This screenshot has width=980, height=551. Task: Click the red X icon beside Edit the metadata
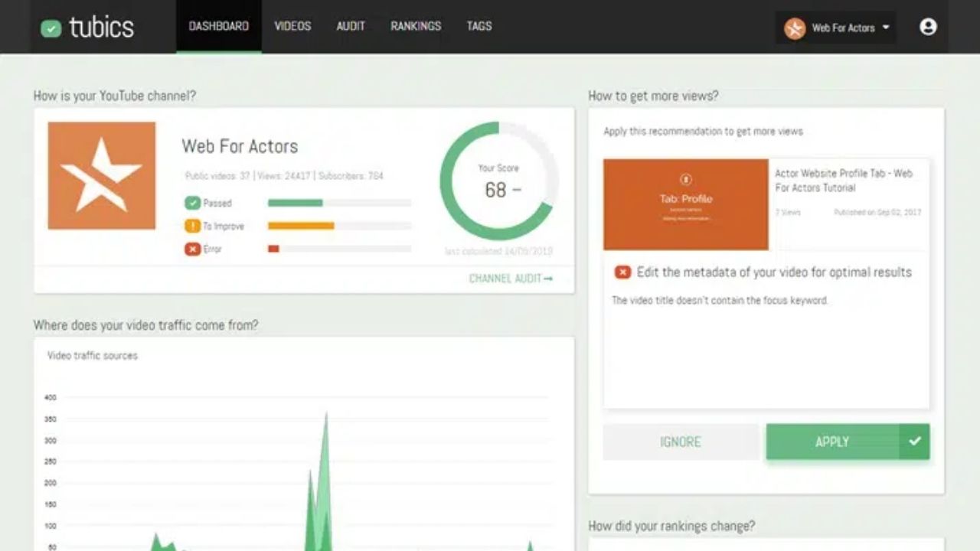tap(622, 272)
